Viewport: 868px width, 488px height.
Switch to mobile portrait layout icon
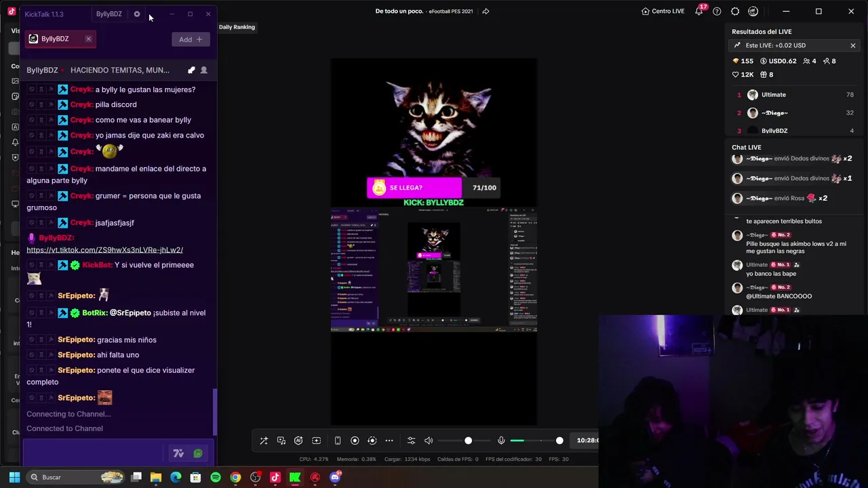point(338,441)
